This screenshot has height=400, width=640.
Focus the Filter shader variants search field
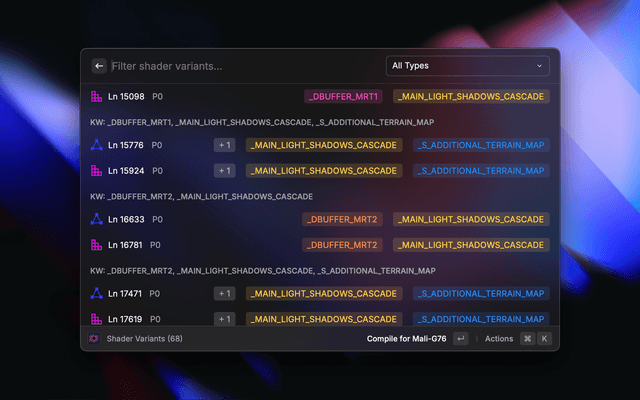(x=240, y=66)
